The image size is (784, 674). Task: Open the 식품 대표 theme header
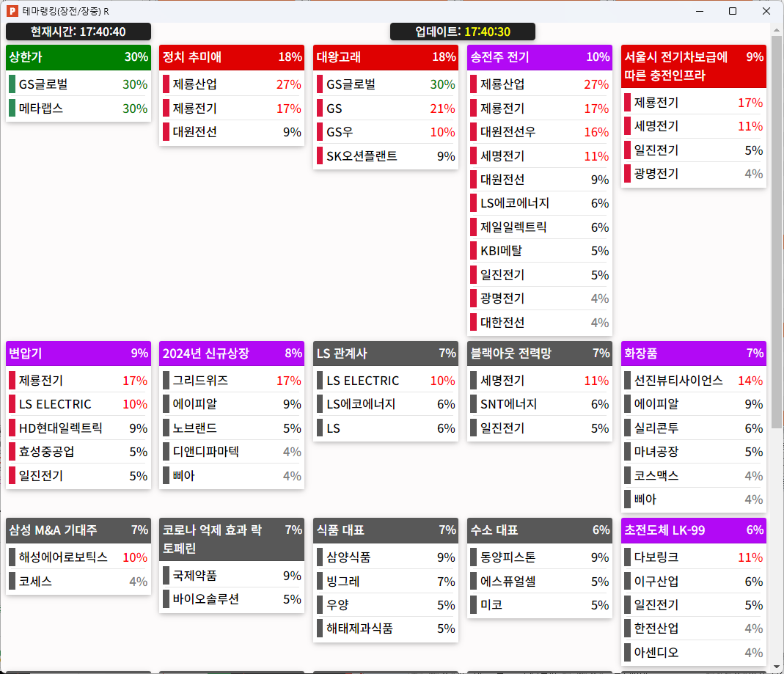[386, 530]
